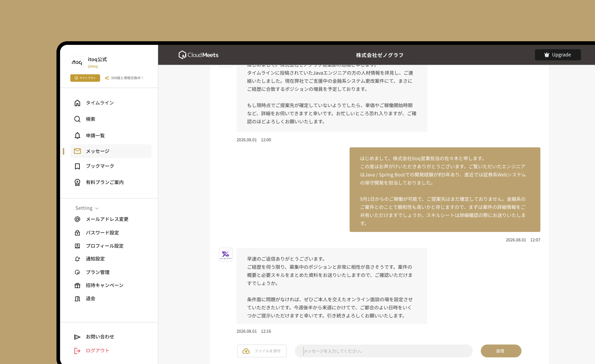The image size is (595, 364).
Task: Select the メッセージ menu item
Action: (111, 151)
